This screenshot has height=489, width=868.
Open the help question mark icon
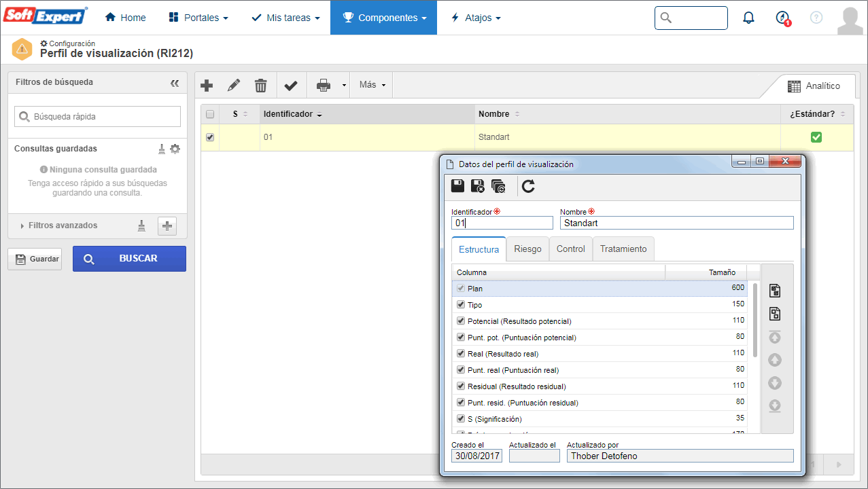pos(816,18)
